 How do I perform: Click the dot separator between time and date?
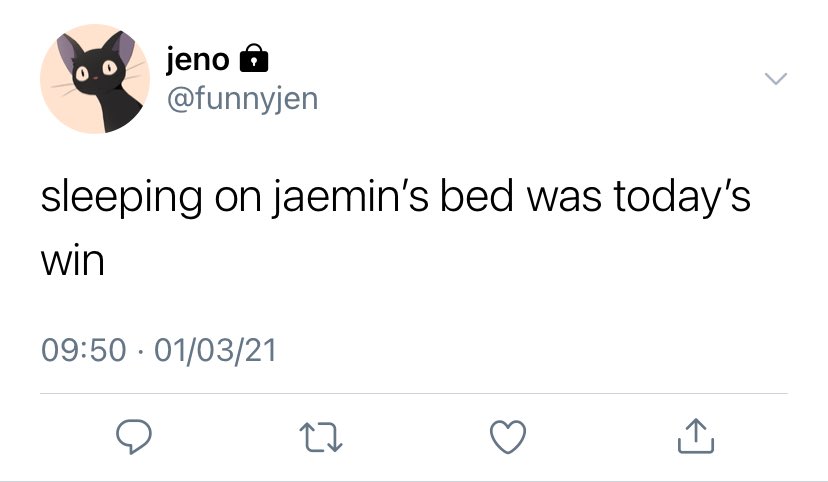click(x=140, y=351)
